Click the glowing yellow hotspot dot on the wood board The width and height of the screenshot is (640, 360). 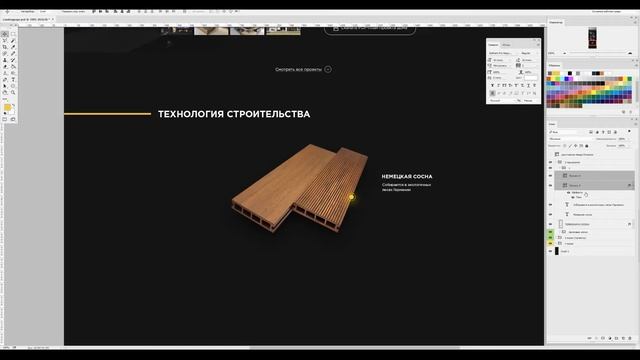pyautogui.click(x=351, y=197)
